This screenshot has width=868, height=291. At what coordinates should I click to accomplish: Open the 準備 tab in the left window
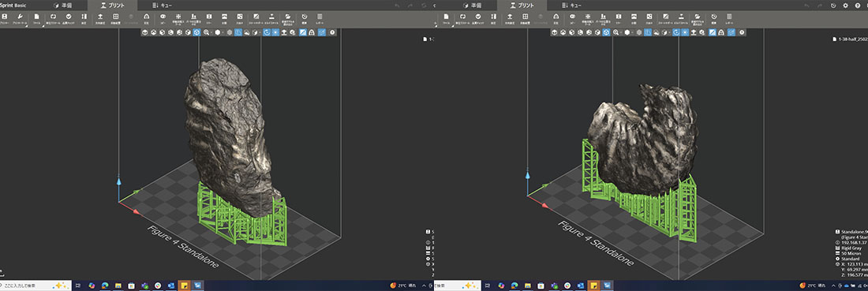65,5
